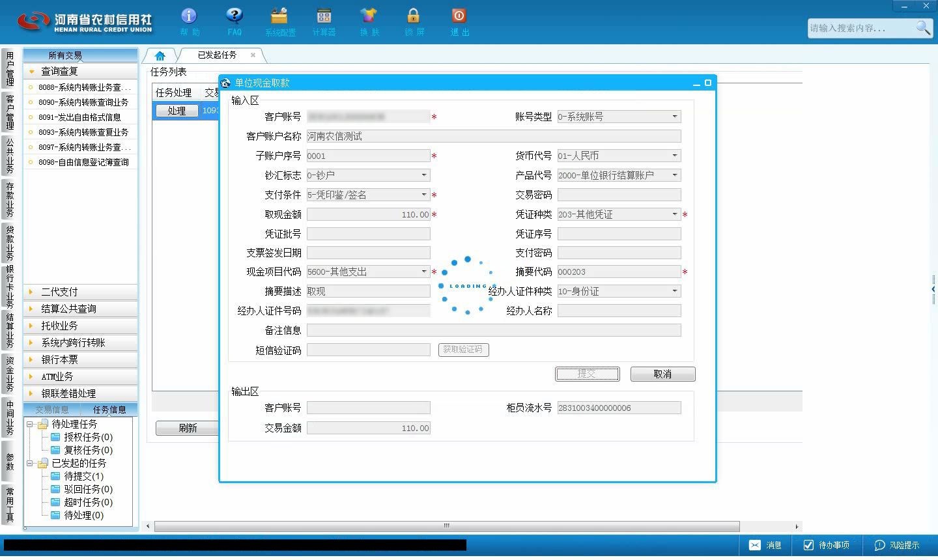Click the 获取验证码 button
The height and width of the screenshot is (560, 938).
click(x=463, y=350)
